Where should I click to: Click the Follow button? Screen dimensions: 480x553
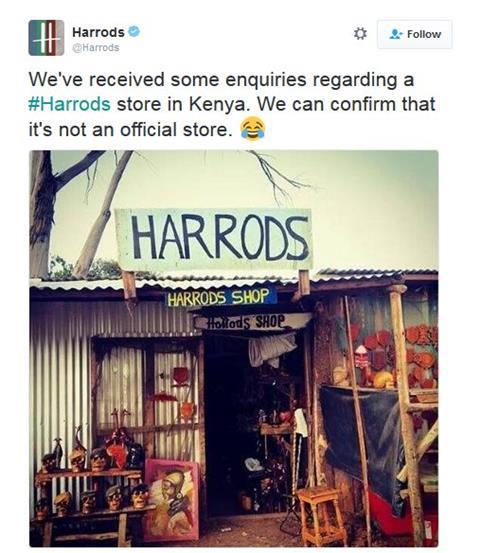coord(414,34)
